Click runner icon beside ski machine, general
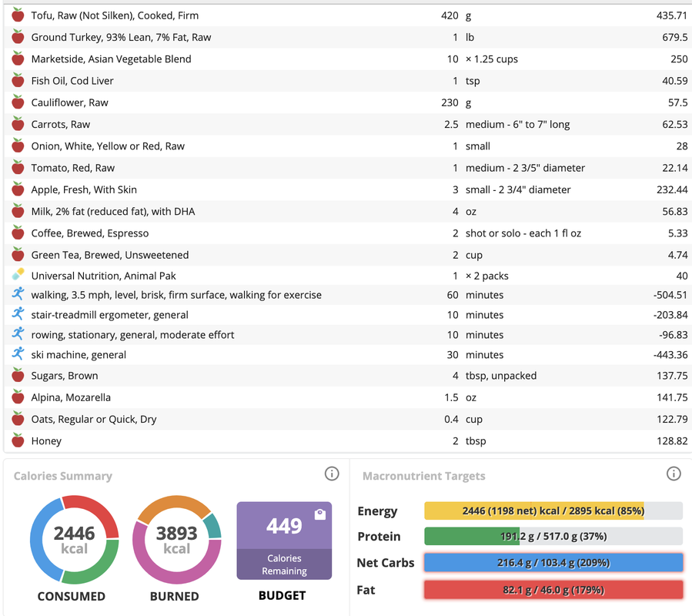Viewport: 692px width, 616px height. click(18, 353)
